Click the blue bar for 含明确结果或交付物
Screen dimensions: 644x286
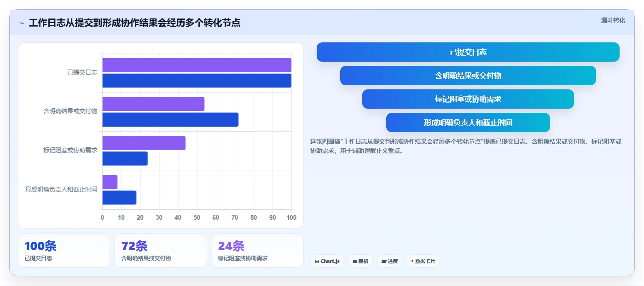[170, 120]
